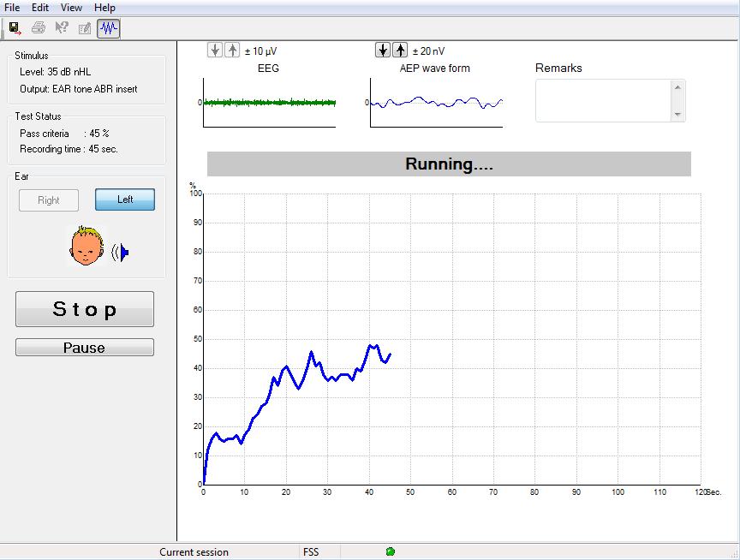The width and height of the screenshot is (740, 560).
Task: Click the green status indicator in status bar
Action: pyautogui.click(x=391, y=551)
